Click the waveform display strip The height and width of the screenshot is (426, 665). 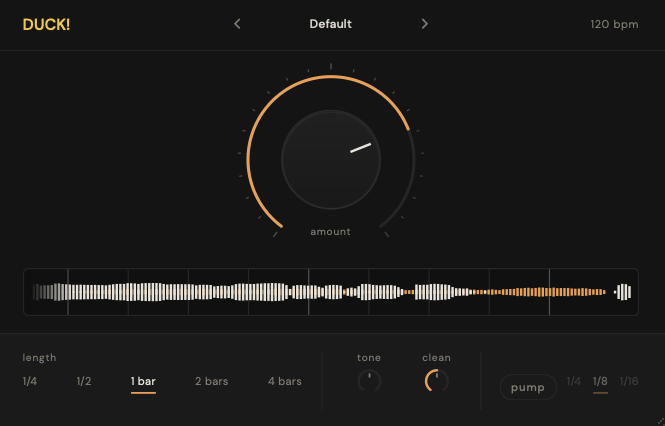(331, 292)
